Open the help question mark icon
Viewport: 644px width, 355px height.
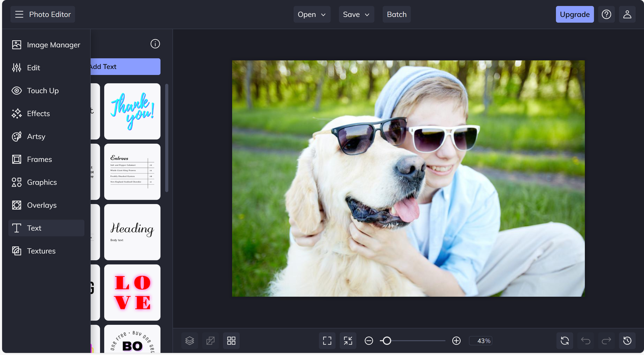[607, 15]
